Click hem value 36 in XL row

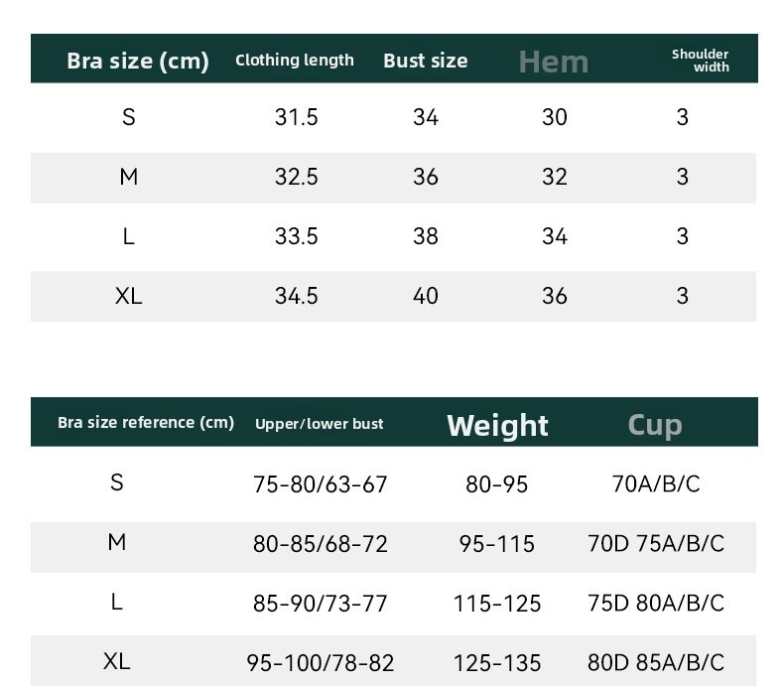click(x=555, y=296)
